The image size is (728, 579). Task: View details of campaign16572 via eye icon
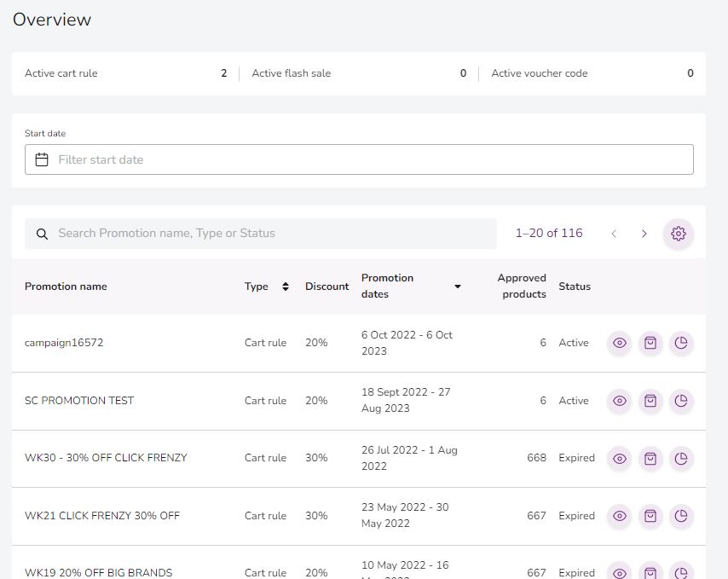pos(620,343)
